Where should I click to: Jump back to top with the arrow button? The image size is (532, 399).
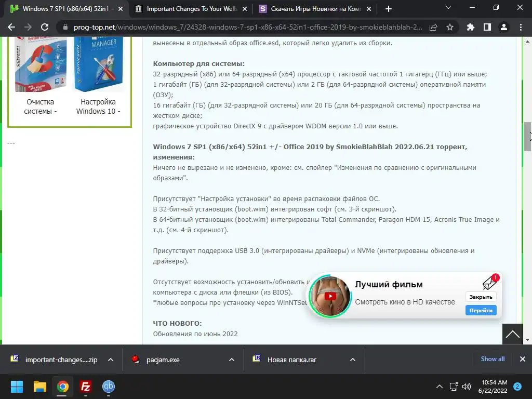coord(513,334)
